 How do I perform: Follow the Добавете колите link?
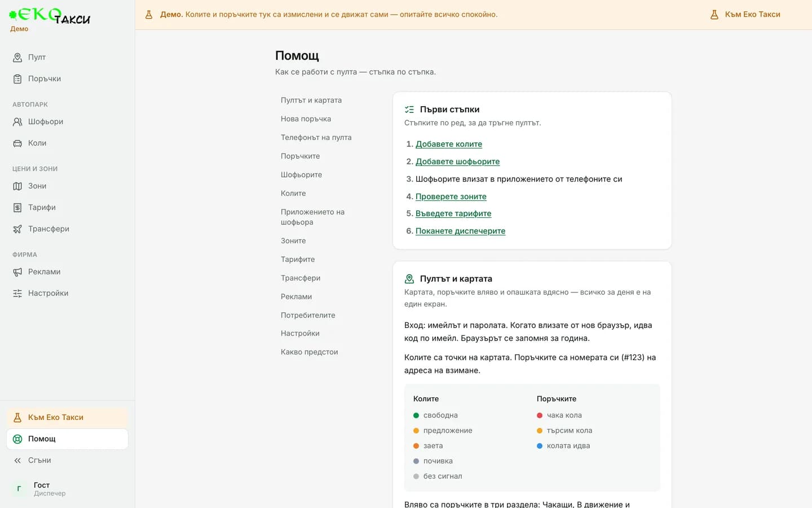449,144
